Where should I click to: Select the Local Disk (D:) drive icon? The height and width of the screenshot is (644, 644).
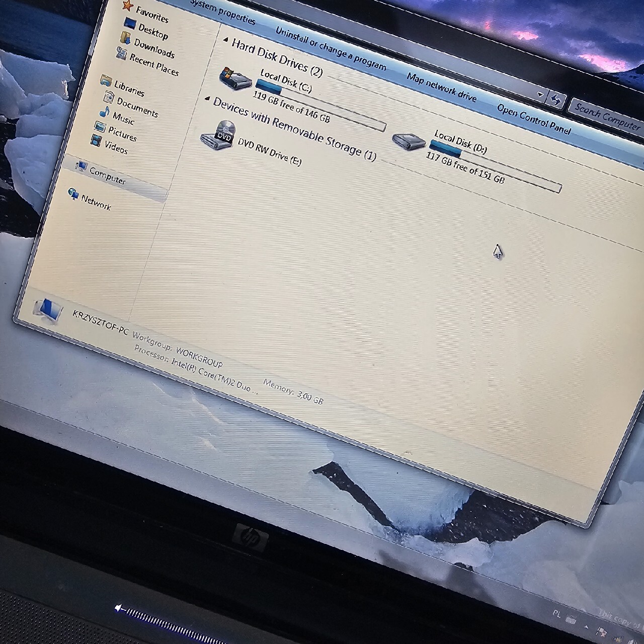point(408,142)
